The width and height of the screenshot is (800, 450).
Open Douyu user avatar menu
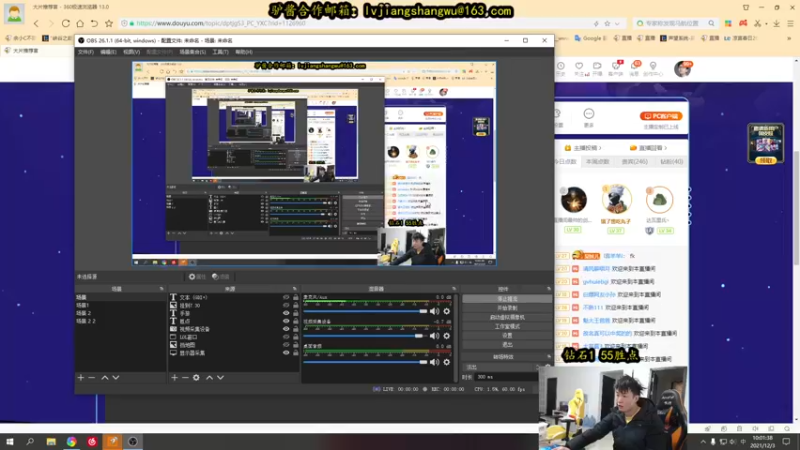[x=683, y=68]
